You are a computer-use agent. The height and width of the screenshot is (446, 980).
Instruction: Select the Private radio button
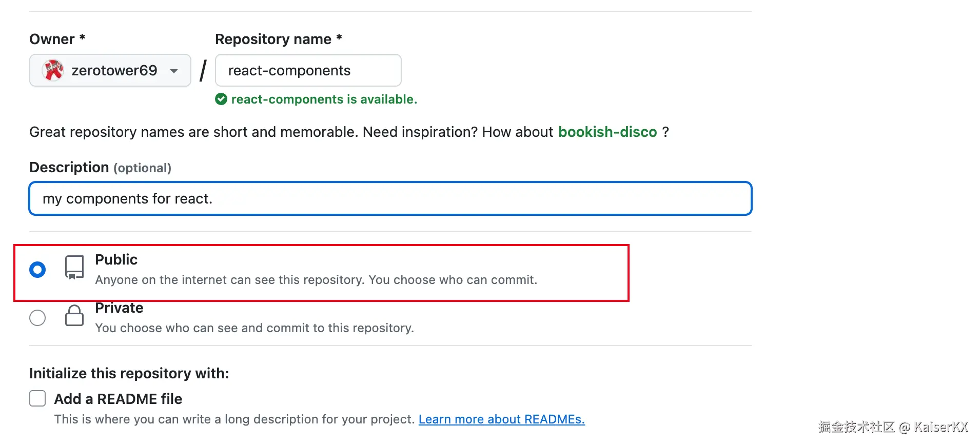[x=37, y=318]
